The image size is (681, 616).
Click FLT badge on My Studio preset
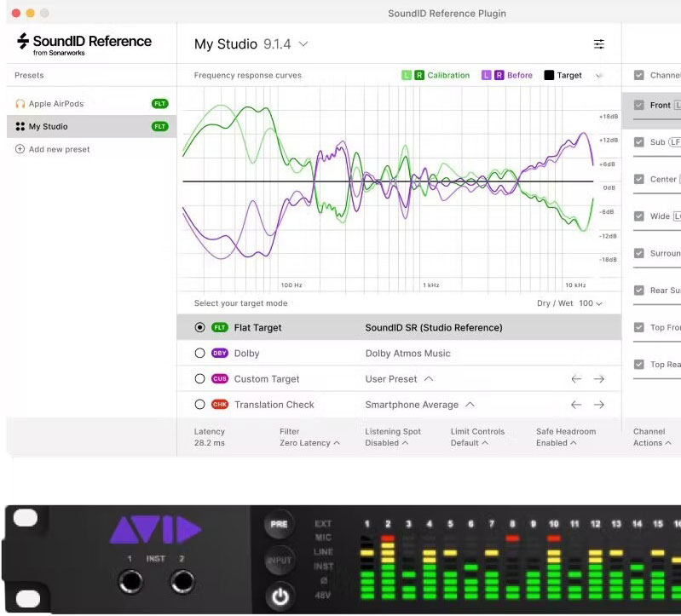pos(160,126)
